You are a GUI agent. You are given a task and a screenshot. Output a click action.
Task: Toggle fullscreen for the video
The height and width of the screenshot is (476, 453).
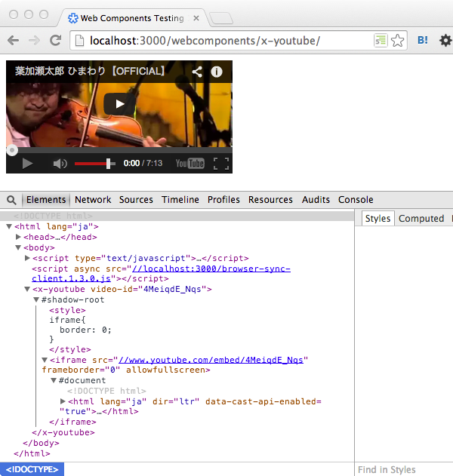[221, 164]
